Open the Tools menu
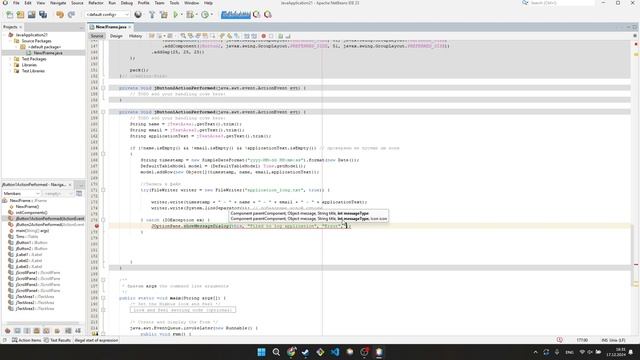The image size is (640, 360). pyautogui.click(x=174, y=3)
